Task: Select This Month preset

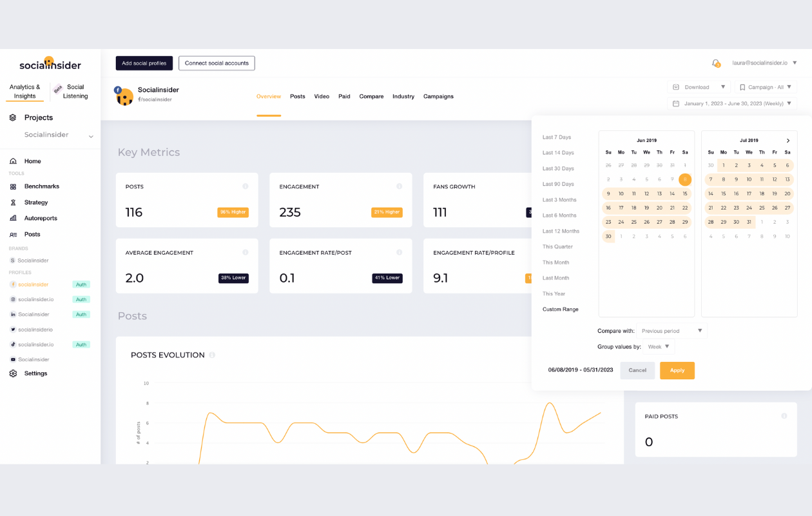Action: [556, 263]
